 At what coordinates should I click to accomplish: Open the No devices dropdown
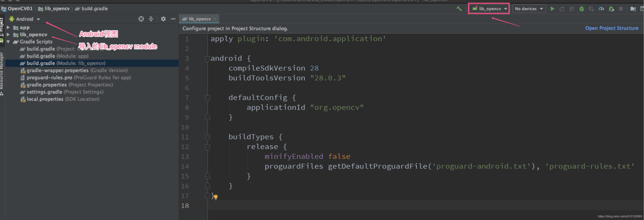(529, 9)
